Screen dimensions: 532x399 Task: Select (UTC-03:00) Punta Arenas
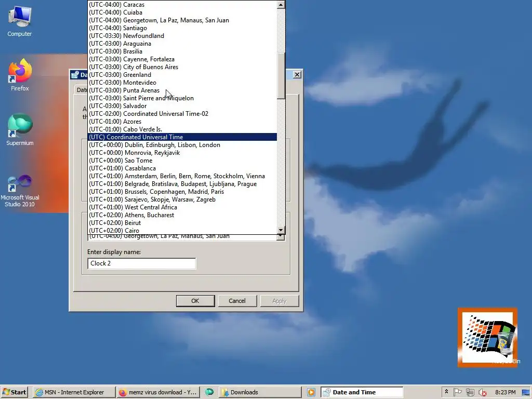pos(182,90)
